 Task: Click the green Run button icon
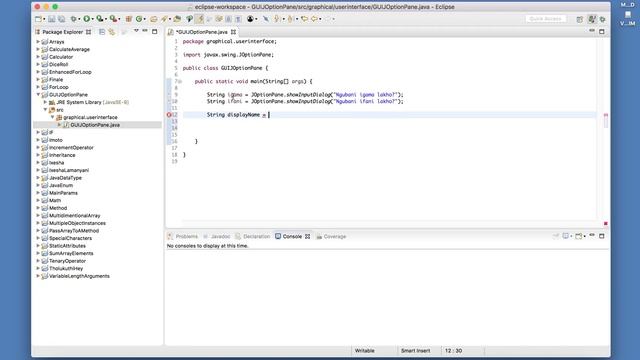[87, 19]
